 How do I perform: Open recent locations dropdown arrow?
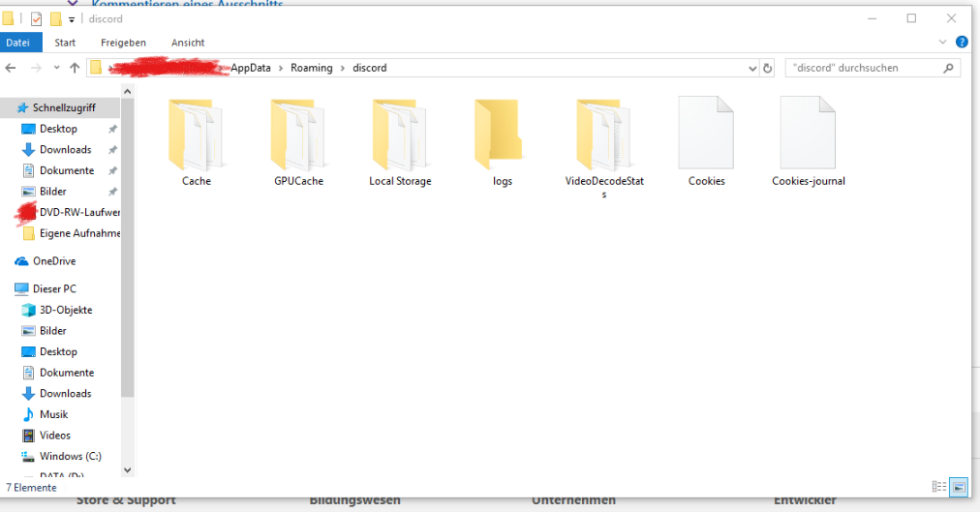[x=56, y=68]
